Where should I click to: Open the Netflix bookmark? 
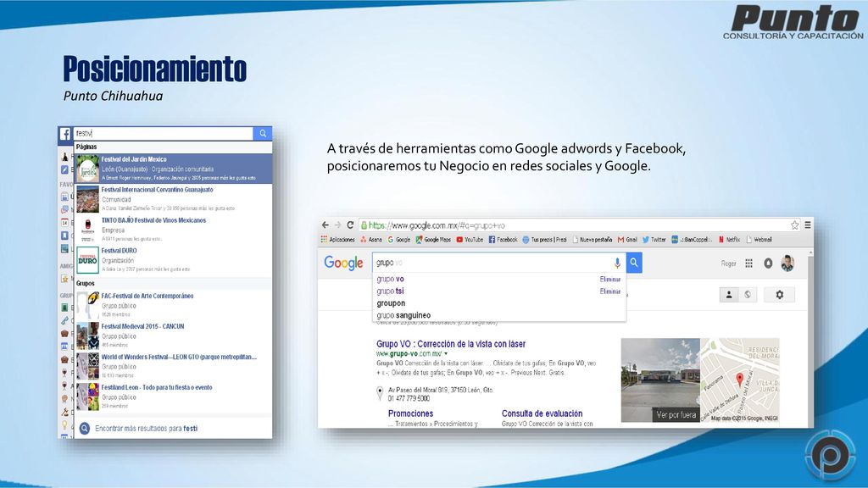click(x=730, y=240)
